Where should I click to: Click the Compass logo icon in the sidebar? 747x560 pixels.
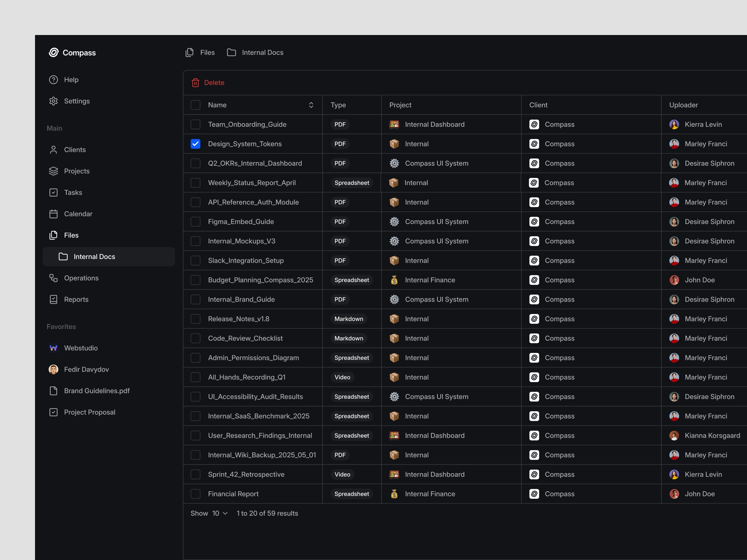(54, 52)
